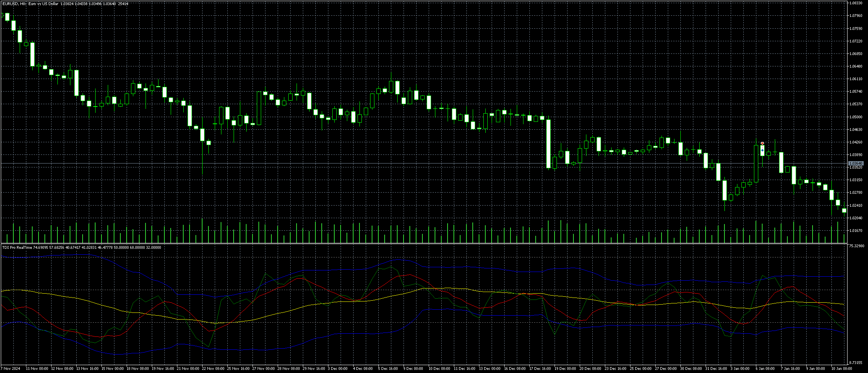Image resolution: width=868 pixels, height=373 pixels.
Task: Click the 1.02780 price axis label
Action: [855, 193]
